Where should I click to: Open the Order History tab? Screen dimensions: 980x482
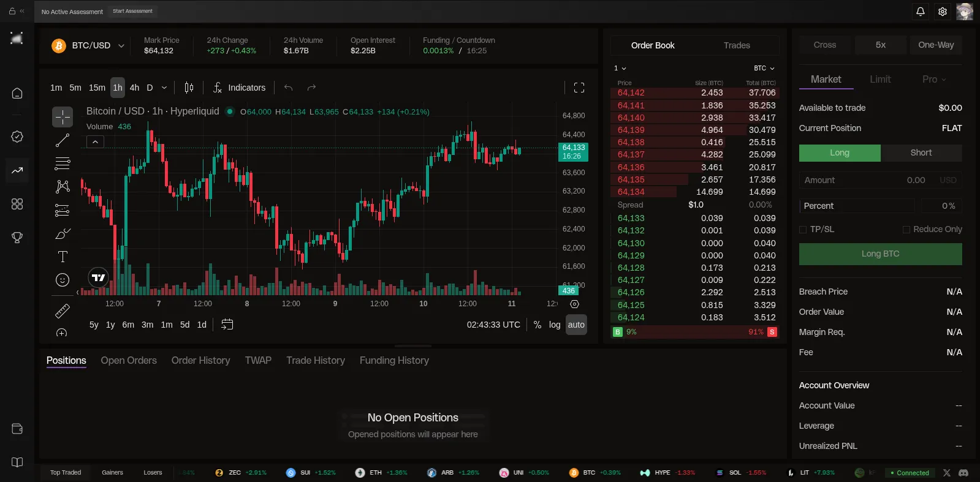click(x=201, y=361)
